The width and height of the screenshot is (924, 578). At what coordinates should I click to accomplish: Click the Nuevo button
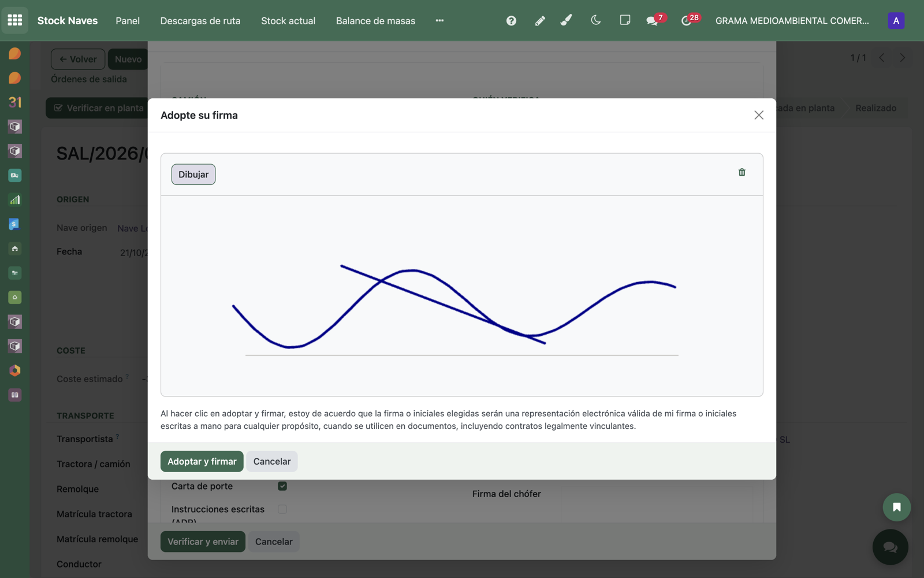pos(128,59)
